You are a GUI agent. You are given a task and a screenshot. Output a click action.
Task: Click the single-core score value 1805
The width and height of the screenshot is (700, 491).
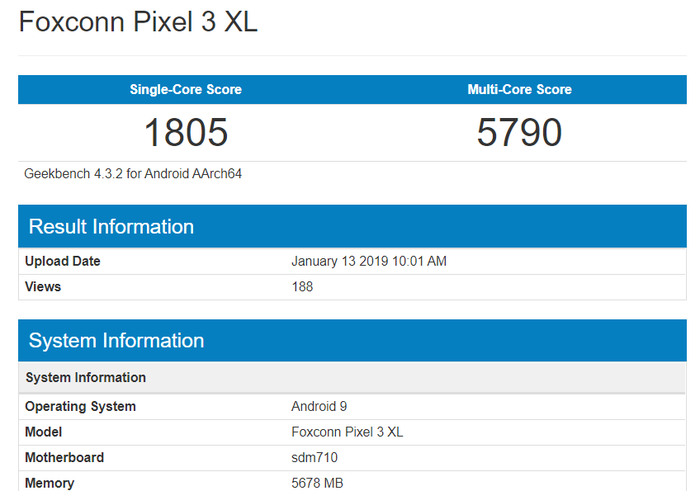point(186,132)
